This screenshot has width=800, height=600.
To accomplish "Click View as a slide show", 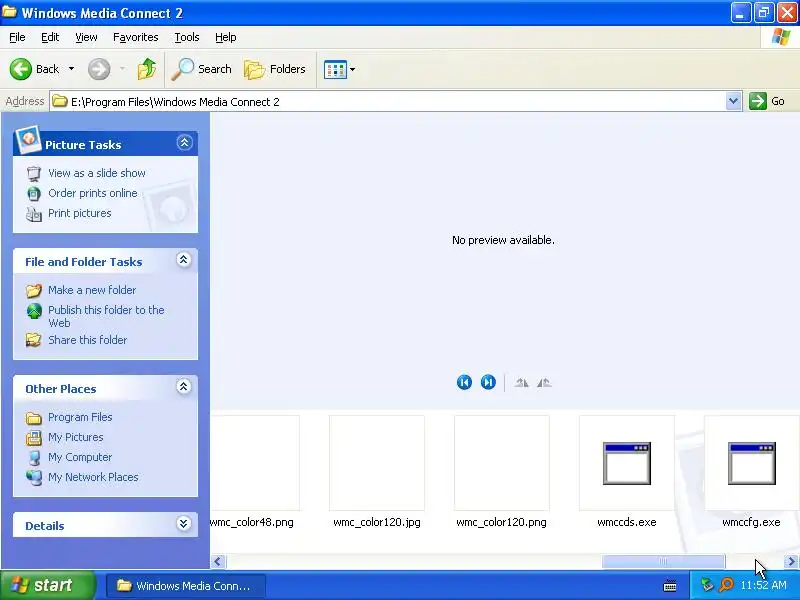I will coord(97,173).
